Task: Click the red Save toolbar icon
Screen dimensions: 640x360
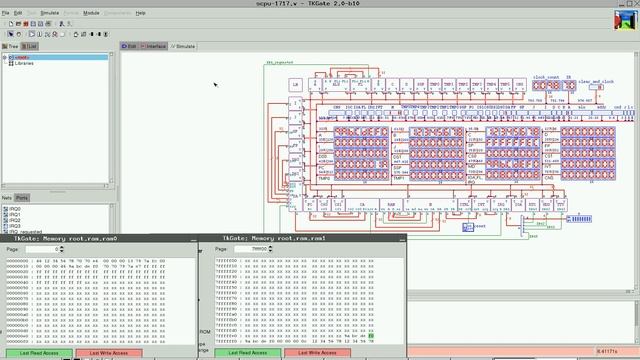Action: (x=26, y=24)
